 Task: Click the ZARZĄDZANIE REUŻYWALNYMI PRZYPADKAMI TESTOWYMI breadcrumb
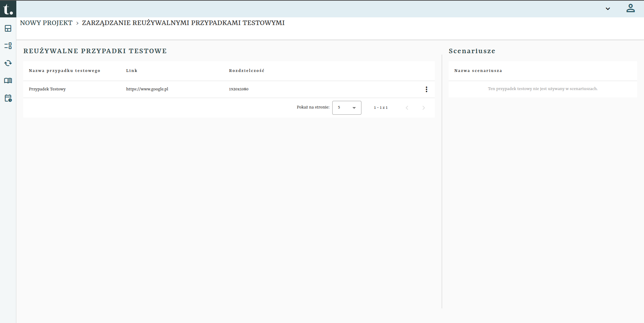pos(183,23)
